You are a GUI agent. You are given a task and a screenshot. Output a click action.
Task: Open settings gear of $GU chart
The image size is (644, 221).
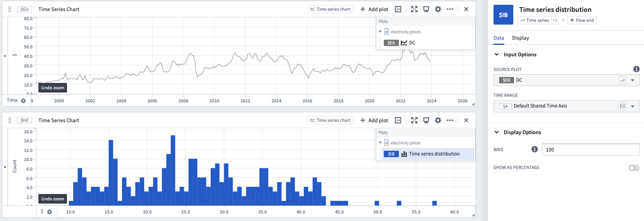coord(438,9)
